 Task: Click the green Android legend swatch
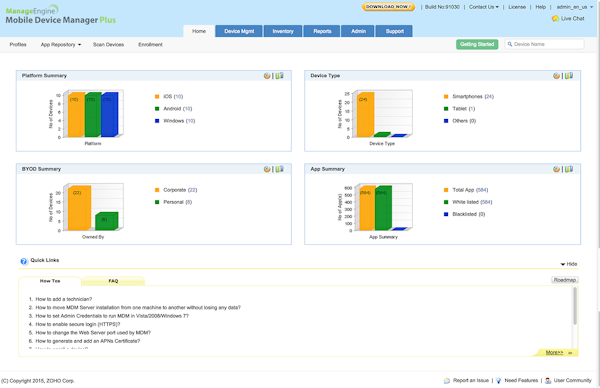(157, 109)
